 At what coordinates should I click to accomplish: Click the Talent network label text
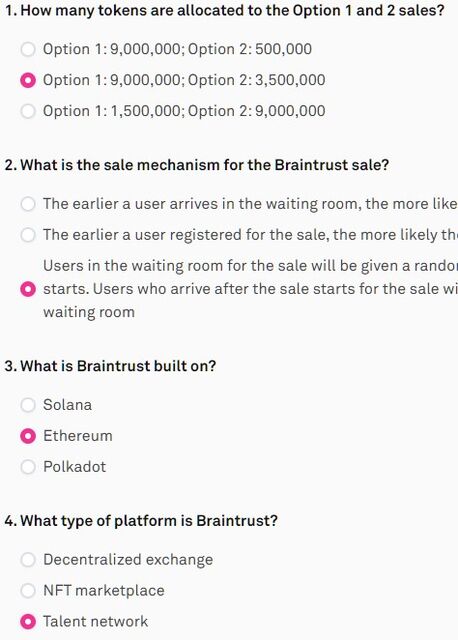[96, 622]
